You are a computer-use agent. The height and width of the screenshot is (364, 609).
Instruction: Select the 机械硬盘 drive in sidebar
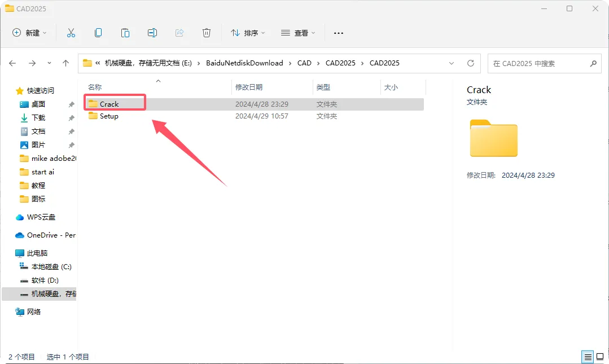40,294
